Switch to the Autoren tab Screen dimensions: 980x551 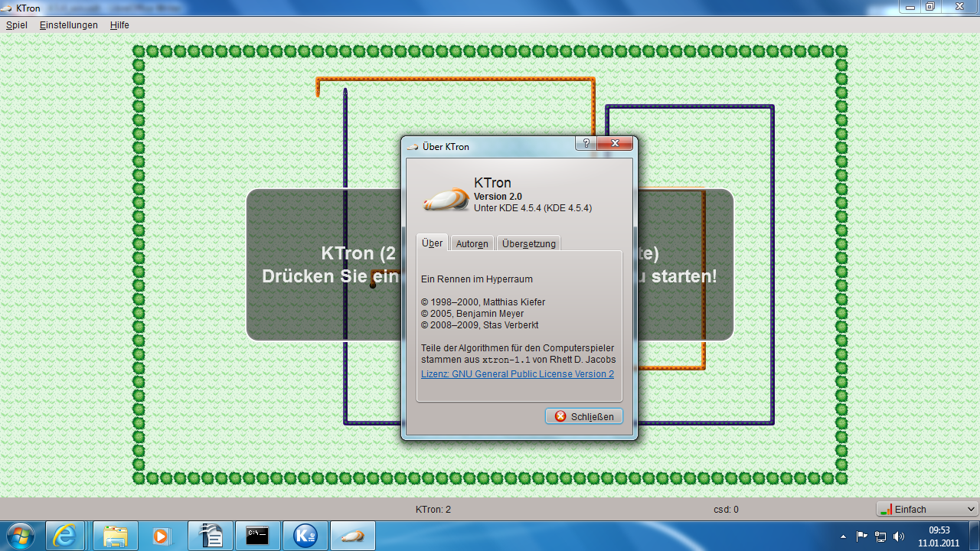[x=472, y=243]
